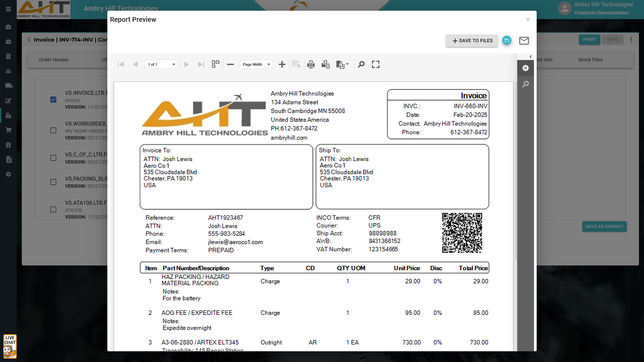Zoom out with the minus icon
Viewport: 644px width, 362px height.
230,64
